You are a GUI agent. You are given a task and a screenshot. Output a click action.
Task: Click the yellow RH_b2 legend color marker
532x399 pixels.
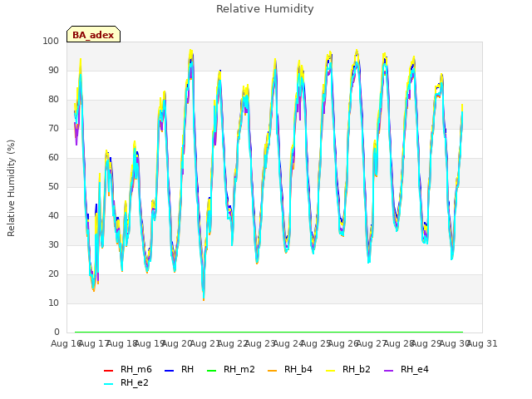pyautogui.click(x=330, y=371)
